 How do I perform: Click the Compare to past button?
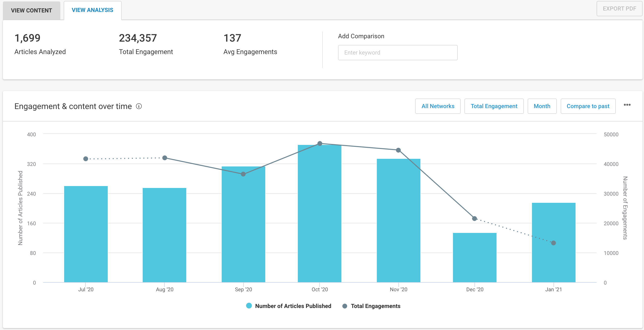point(588,106)
